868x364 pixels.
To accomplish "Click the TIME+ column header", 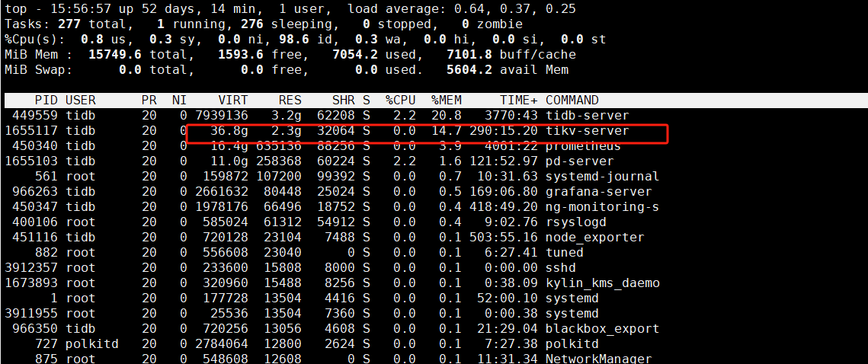I will coord(519,100).
